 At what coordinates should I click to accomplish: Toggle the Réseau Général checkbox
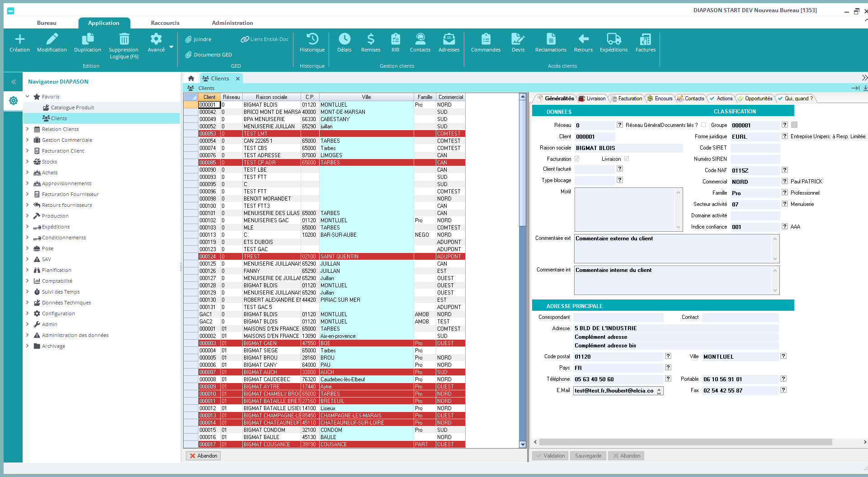pos(703,125)
